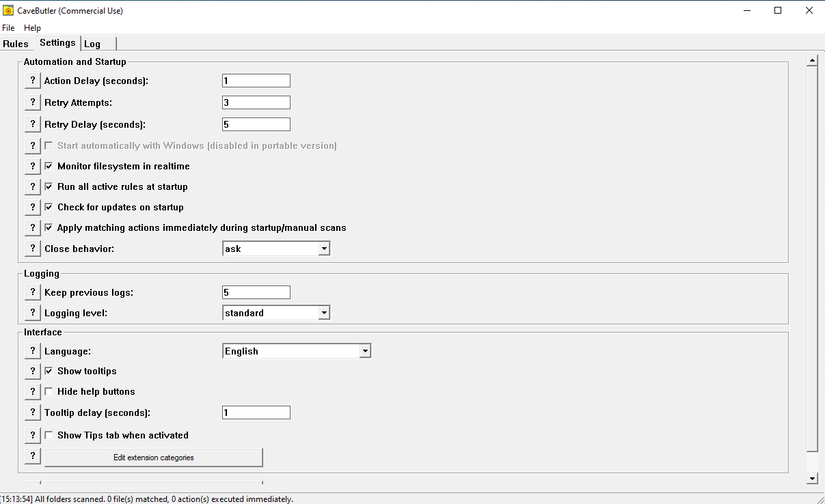This screenshot has width=825, height=504.
Task: Click Edit extension categories button
Action: tap(154, 458)
